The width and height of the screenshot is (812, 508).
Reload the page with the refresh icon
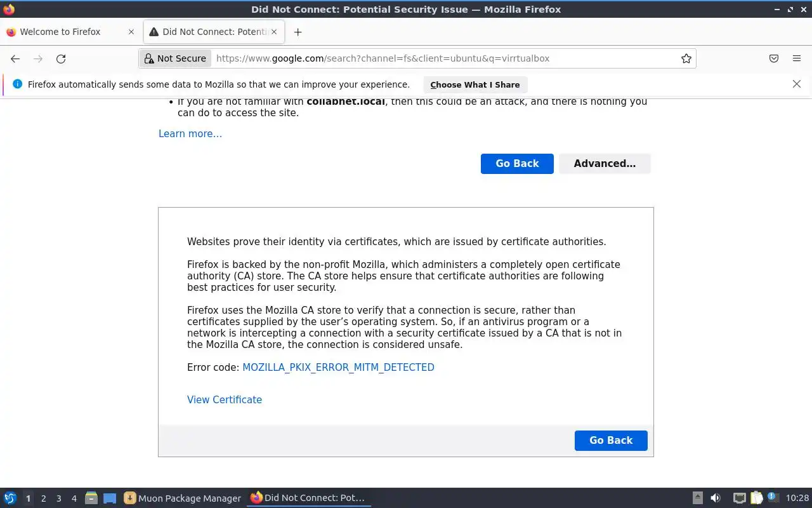(x=61, y=58)
